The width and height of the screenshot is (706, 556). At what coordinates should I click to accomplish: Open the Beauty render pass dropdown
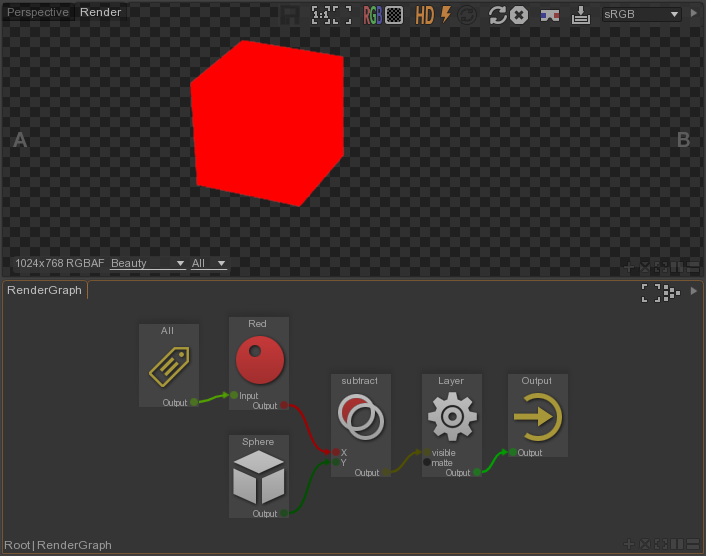pyautogui.click(x=148, y=263)
